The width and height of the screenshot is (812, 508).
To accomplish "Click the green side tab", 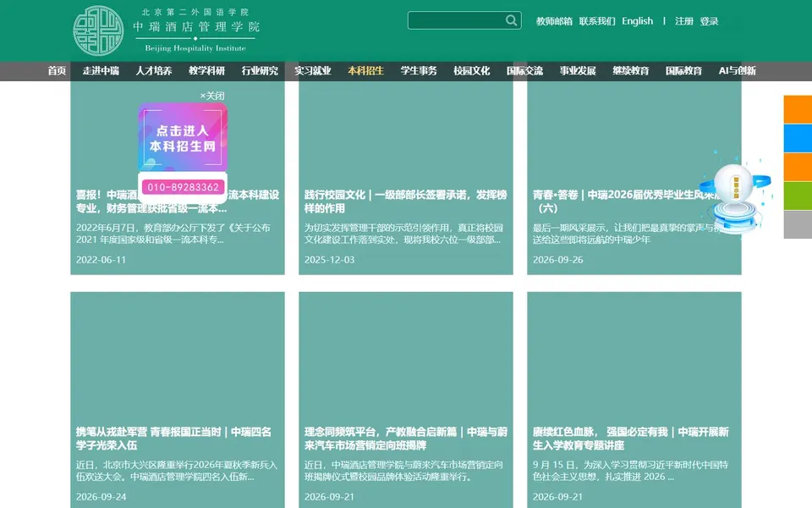I will [798, 196].
